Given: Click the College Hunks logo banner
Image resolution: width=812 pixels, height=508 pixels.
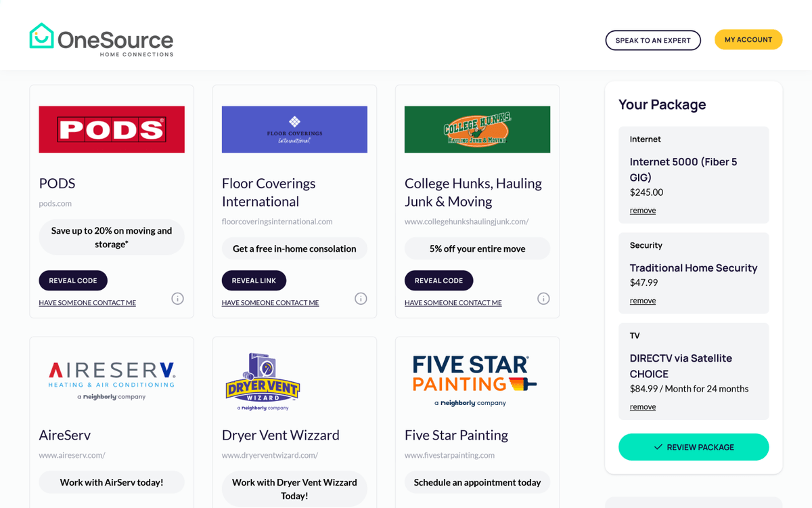Looking at the screenshot, I should click(x=476, y=129).
